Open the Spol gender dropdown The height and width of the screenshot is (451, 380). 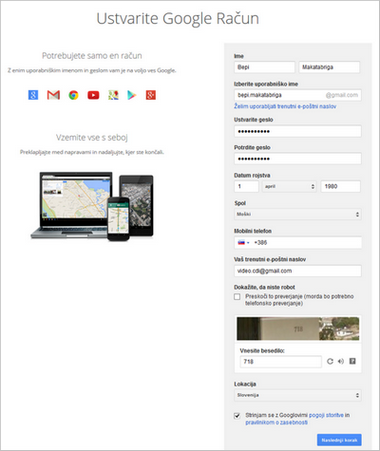tap(298, 214)
